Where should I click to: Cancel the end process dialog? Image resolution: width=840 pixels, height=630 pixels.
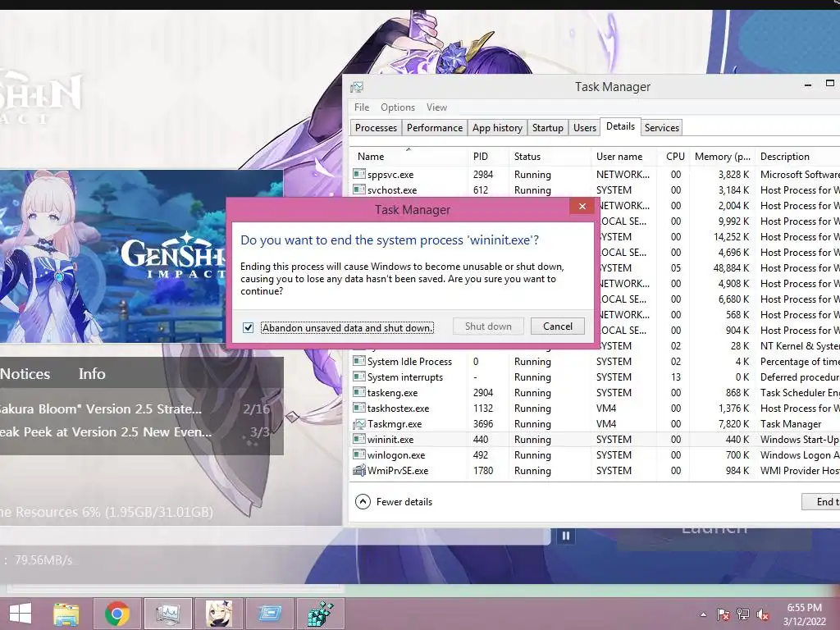pyautogui.click(x=558, y=326)
